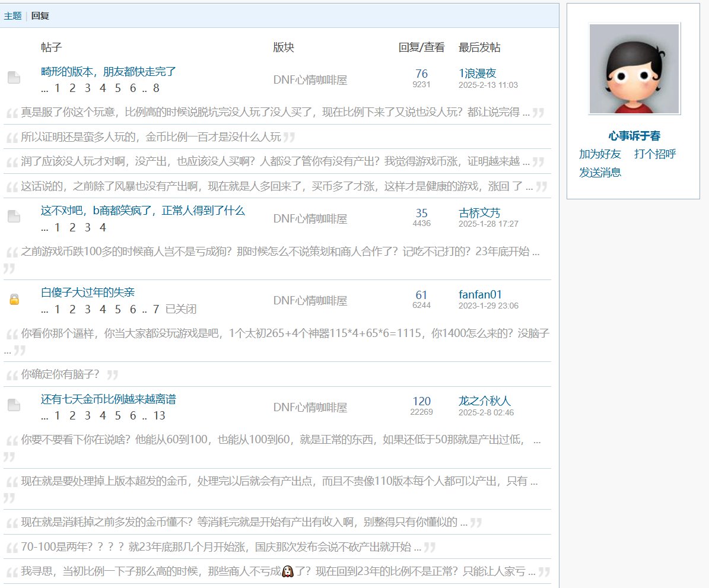This screenshot has width=709, height=588.
Task: Go to page 8 of 畸形的版本 thread
Action: (156, 88)
